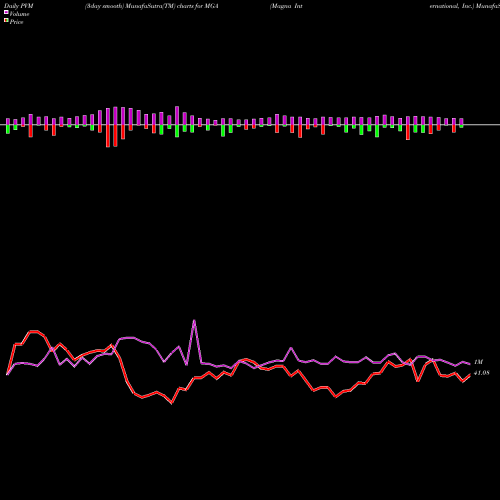This screenshot has height=500, width=500.
Task: Click the green-red Price legend swatch
Action: tap(6, 21)
